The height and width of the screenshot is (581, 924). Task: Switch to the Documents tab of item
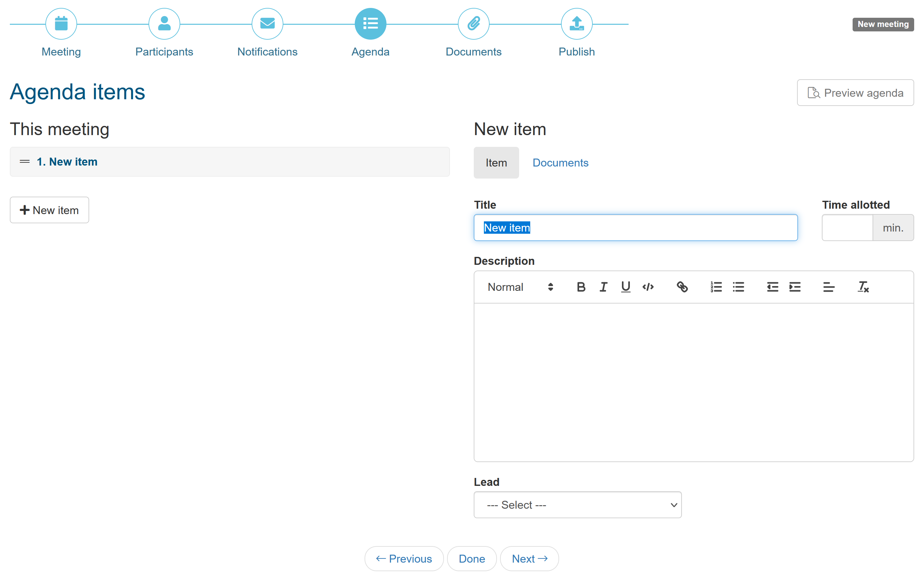click(x=560, y=163)
